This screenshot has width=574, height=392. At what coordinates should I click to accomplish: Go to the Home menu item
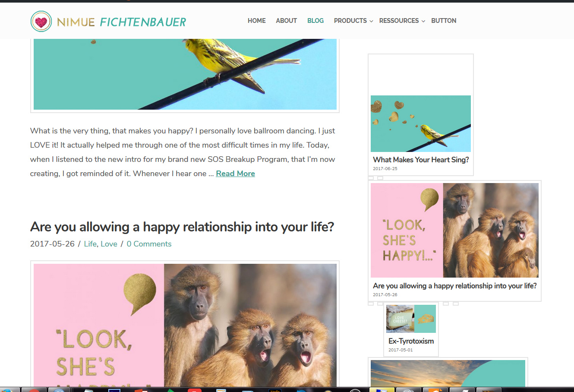256,21
